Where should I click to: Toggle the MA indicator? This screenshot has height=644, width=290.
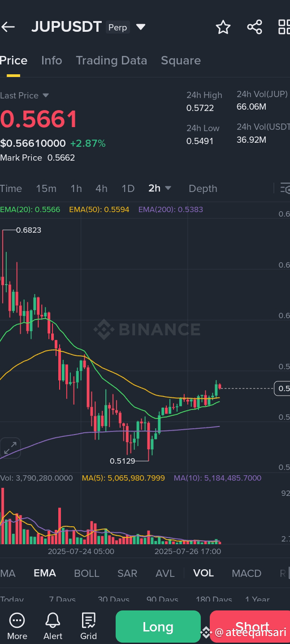(x=8, y=573)
